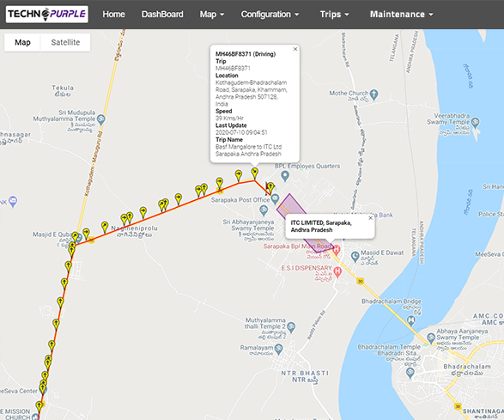
Task: Click the Masjid E Dawat pin
Action: click(355, 256)
